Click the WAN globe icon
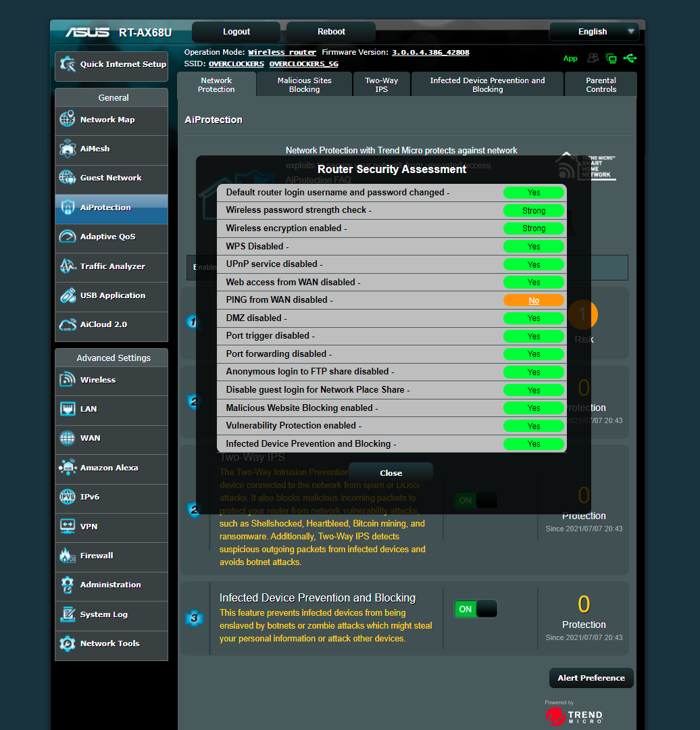 (68, 438)
